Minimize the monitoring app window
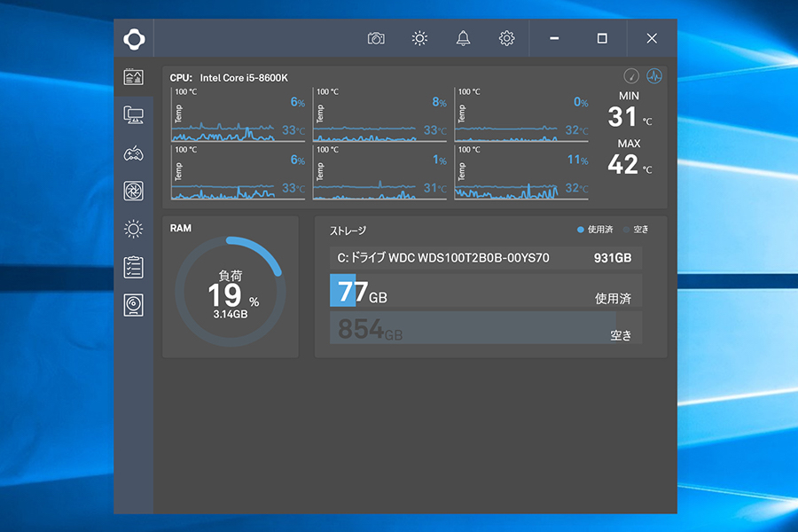Viewport: 798px width, 532px height. pyautogui.click(x=554, y=38)
